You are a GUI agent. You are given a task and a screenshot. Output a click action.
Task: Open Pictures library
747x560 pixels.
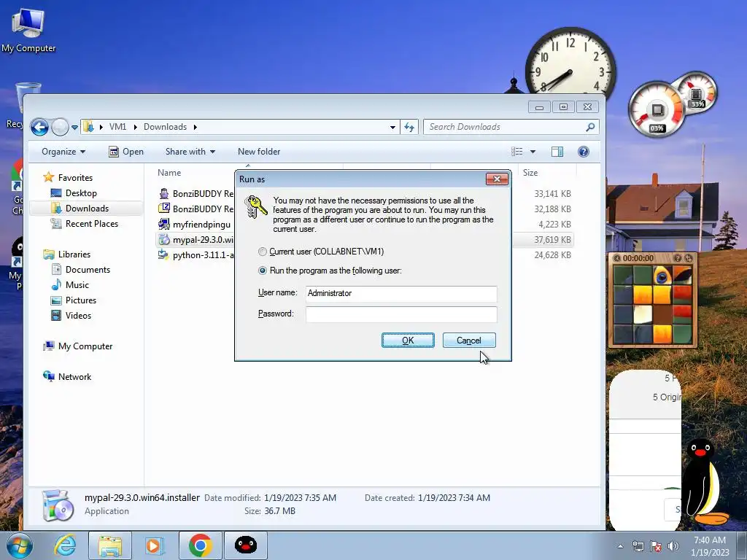click(80, 300)
